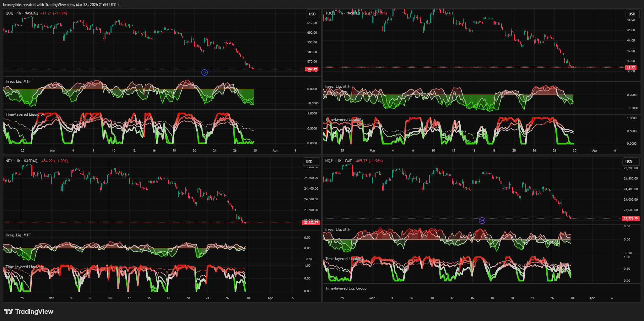Open USD currency selector on NQ1! chart
The height and width of the screenshot is (321, 644).
pos(629,162)
